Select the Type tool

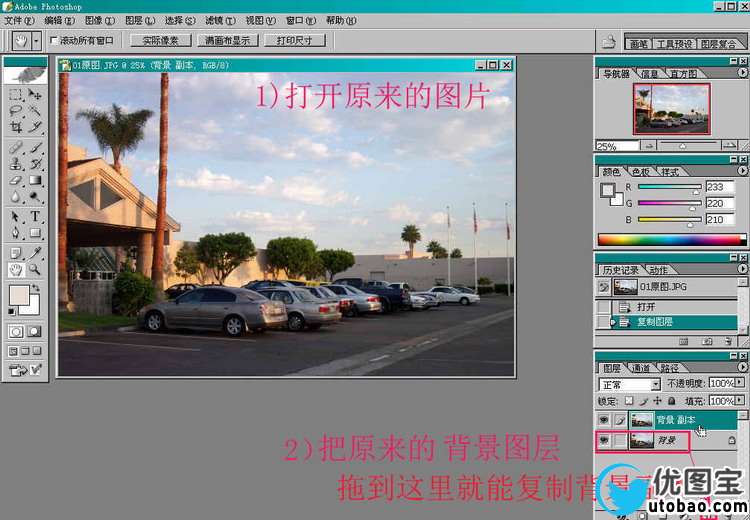tap(34, 217)
